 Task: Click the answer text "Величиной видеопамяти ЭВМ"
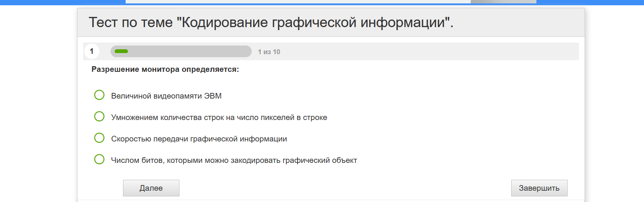[166, 96]
